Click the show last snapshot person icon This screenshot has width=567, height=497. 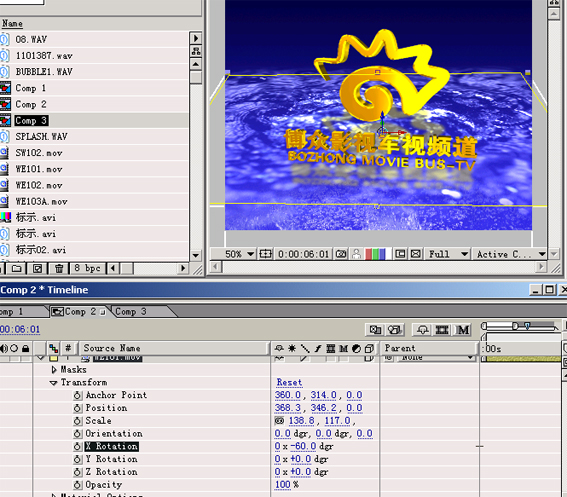pos(356,254)
